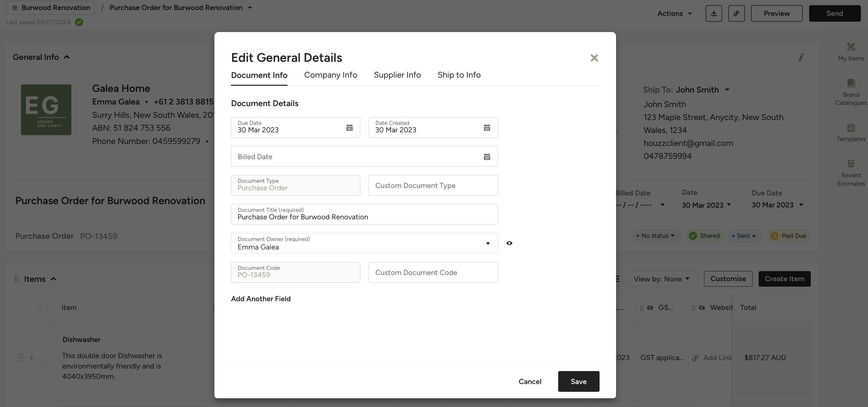
Task: Open the background Date 30 Mar 2023 dropdown
Action: coord(706,205)
